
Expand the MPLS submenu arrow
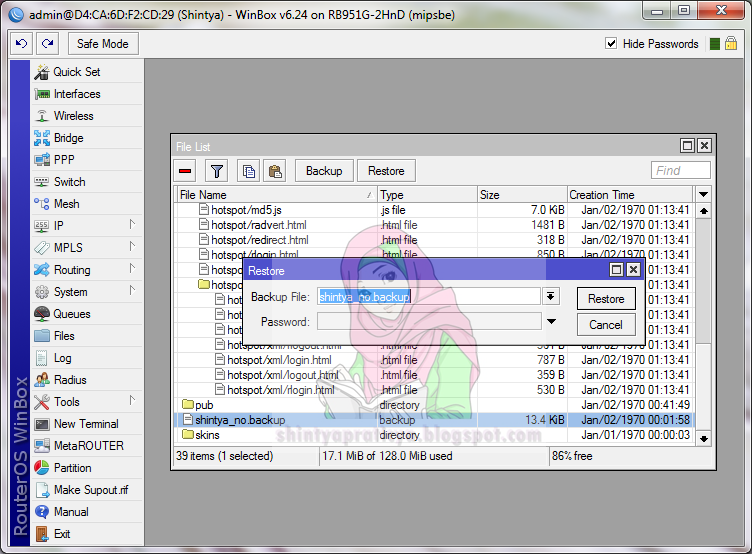point(132,247)
